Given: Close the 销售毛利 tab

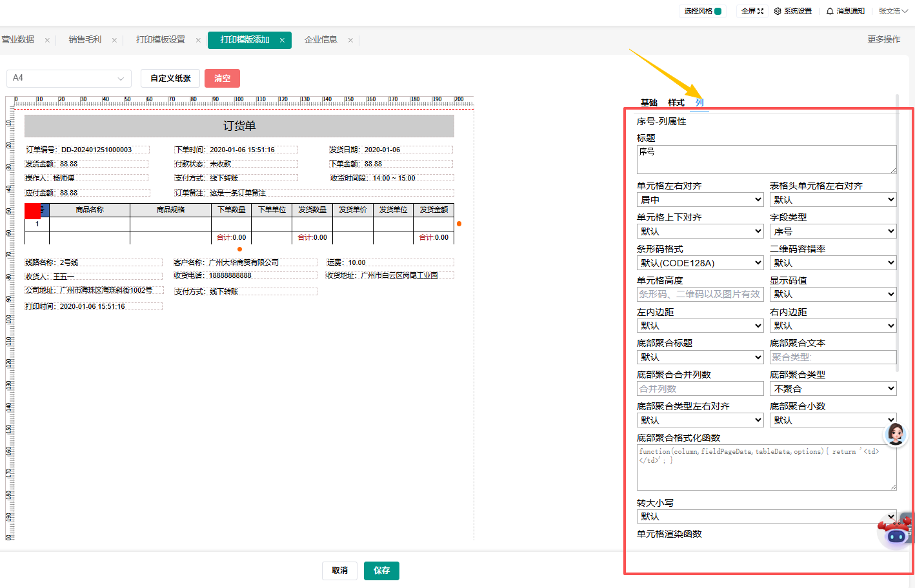Looking at the screenshot, I should click(114, 40).
